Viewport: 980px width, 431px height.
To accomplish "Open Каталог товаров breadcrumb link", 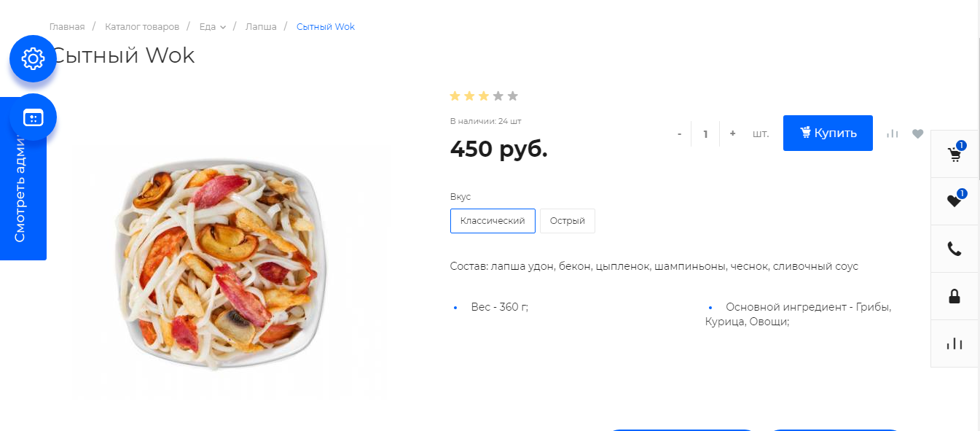I will tap(142, 27).
